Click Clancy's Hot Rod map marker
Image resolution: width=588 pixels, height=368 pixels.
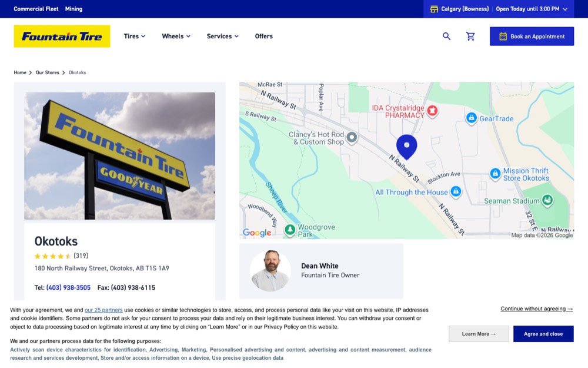(x=352, y=137)
